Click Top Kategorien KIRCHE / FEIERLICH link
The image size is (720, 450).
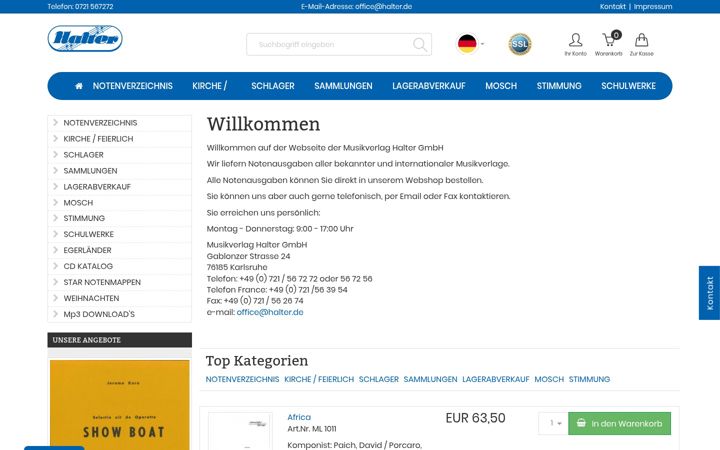tap(319, 379)
